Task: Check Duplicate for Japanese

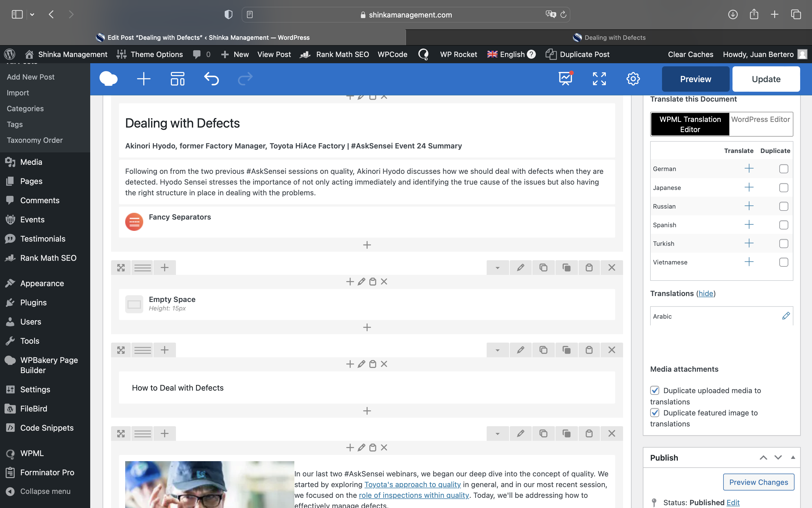Action: point(784,187)
